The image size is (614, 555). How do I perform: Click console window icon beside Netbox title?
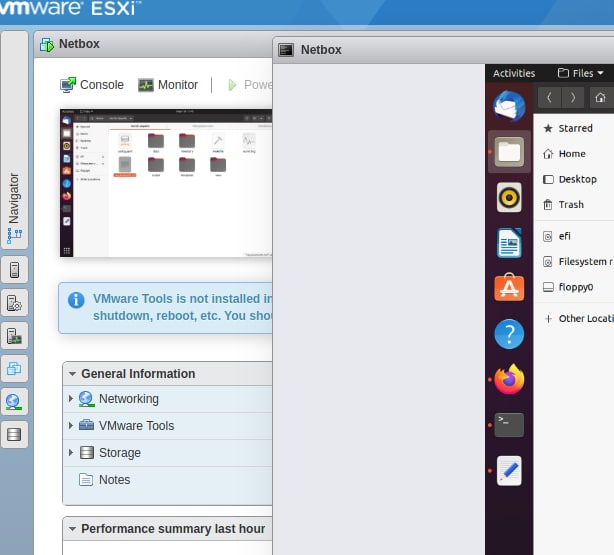(286, 50)
